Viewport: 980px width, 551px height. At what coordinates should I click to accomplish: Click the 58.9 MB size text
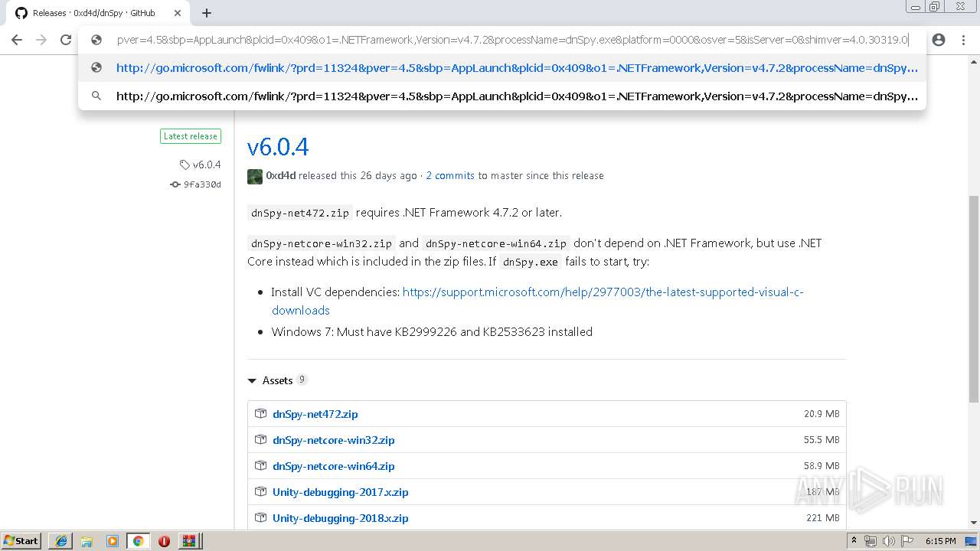(822, 466)
